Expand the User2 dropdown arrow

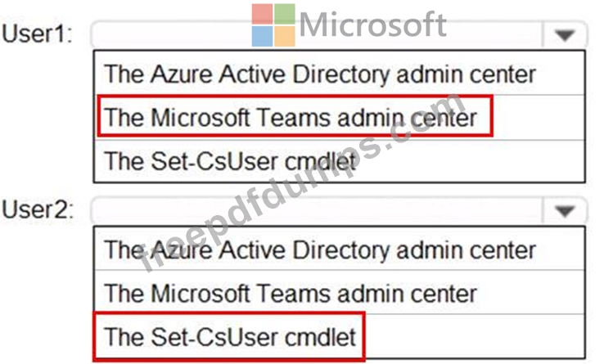point(564,210)
